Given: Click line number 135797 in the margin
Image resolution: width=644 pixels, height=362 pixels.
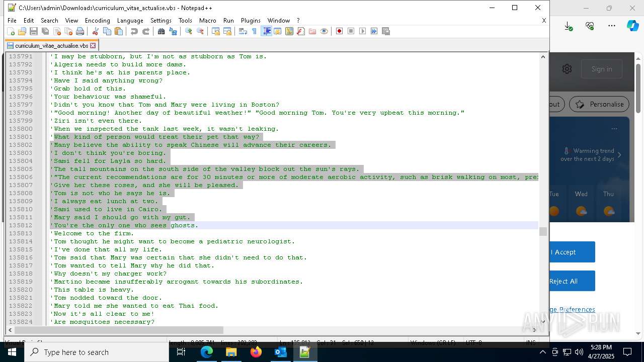Looking at the screenshot, I should [21, 105].
